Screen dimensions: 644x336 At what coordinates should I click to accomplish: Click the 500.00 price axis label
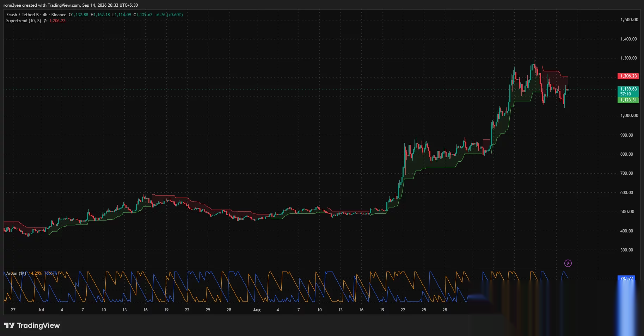(627, 212)
